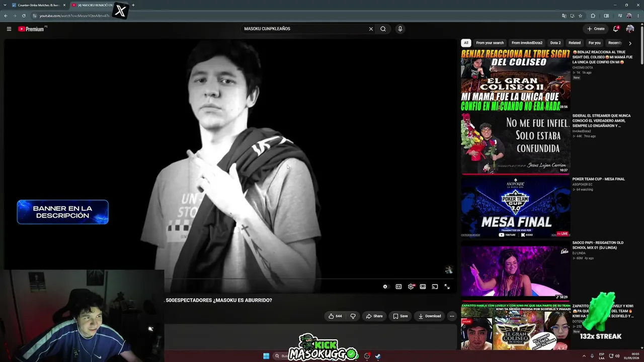
Task: Enter fullscreen in the video player
Action: tap(447, 287)
